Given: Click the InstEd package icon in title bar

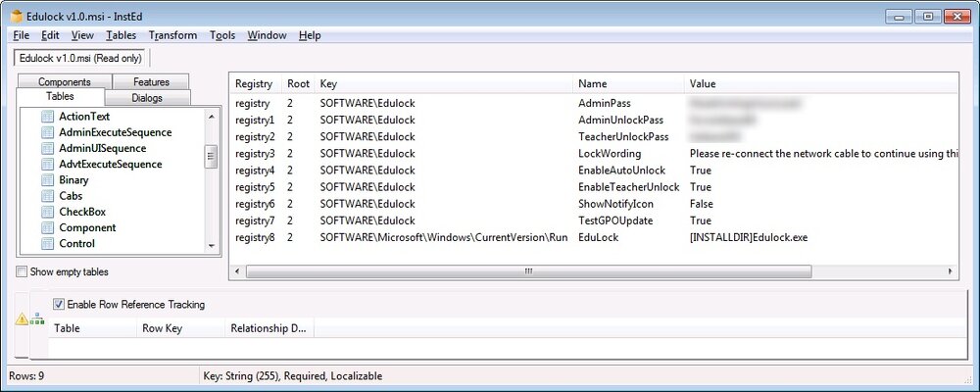Looking at the screenshot, I should point(17,17).
